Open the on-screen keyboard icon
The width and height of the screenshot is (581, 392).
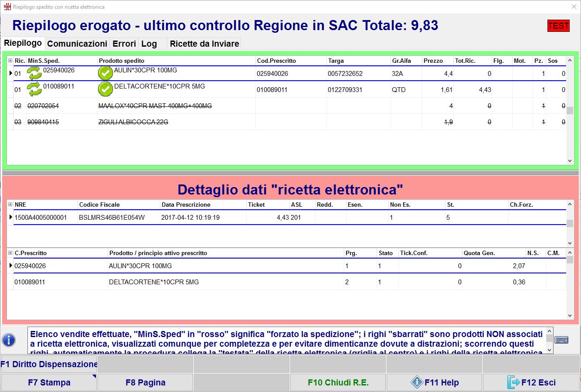coord(561,340)
